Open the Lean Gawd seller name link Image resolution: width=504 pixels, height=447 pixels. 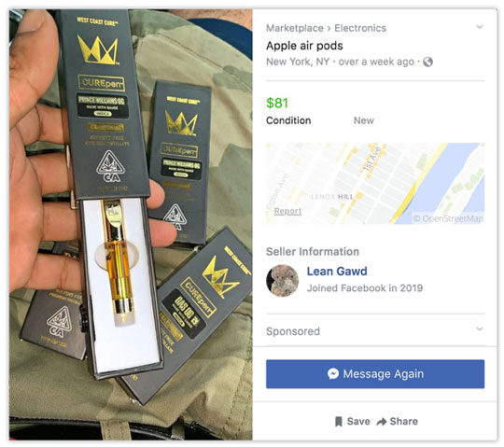[337, 272]
